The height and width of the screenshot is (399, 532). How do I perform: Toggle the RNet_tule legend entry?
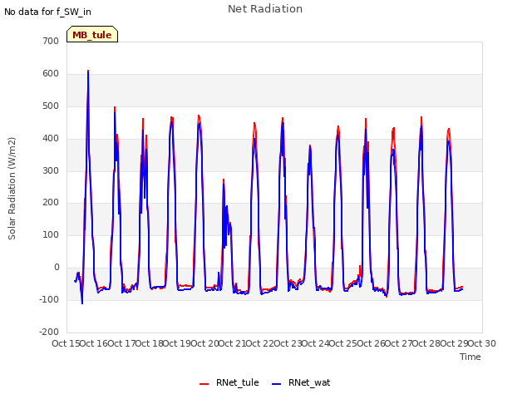click(229, 382)
